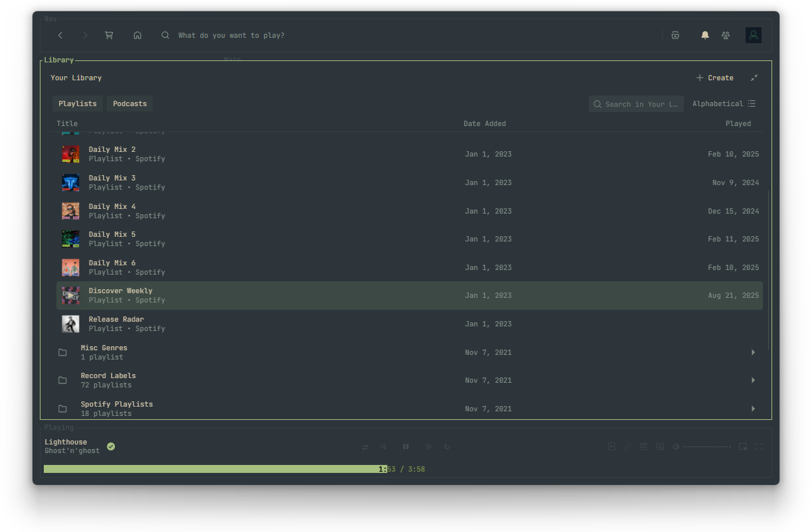812x532 pixels.
Task: Open the Marketplace cart icon
Action: (109, 35)
